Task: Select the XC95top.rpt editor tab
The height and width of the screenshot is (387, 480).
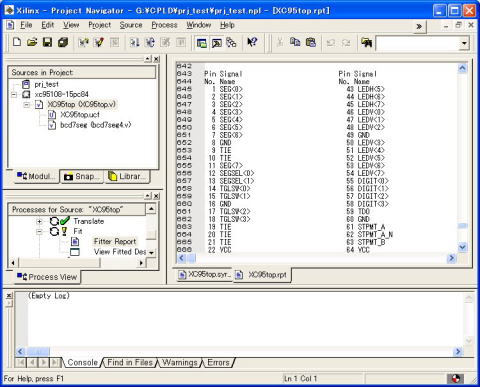Action: pyautogui.click(x=262, y=275)
